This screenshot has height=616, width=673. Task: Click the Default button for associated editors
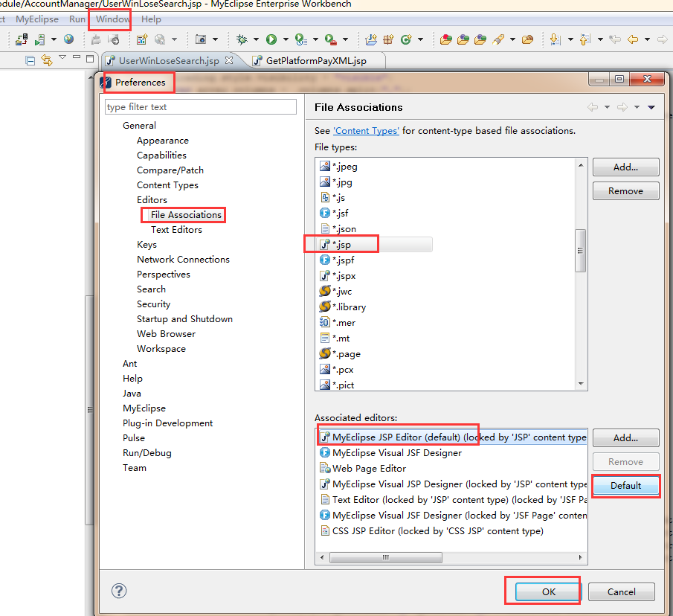pyautogui.click(x=626, y=485)
